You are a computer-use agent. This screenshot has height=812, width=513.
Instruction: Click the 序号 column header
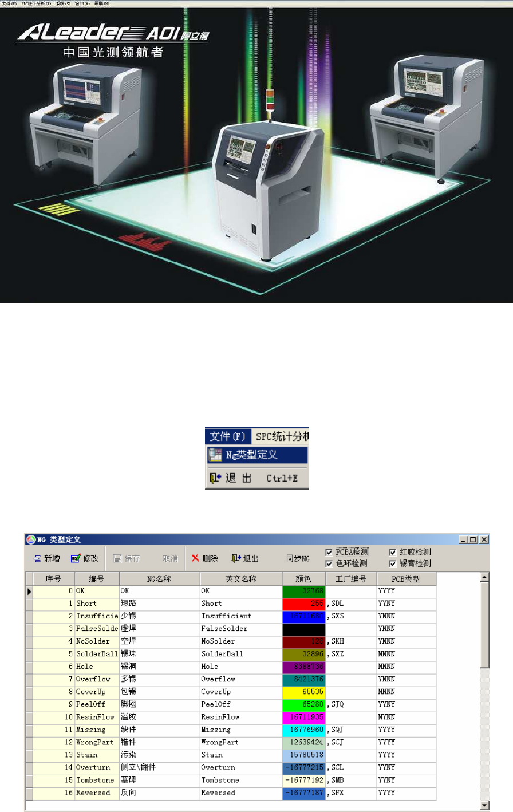point(54,579)
